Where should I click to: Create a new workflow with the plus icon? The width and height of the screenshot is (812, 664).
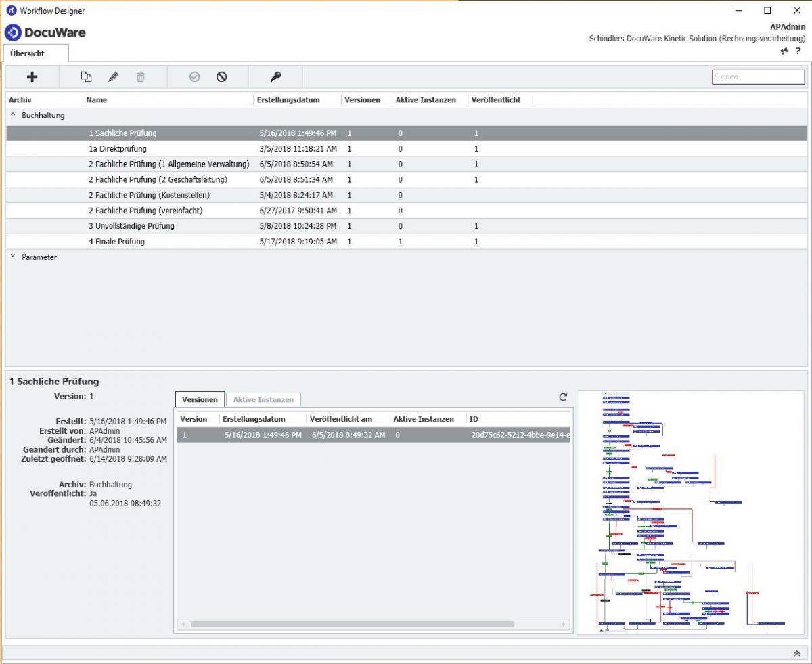point(31,76)
